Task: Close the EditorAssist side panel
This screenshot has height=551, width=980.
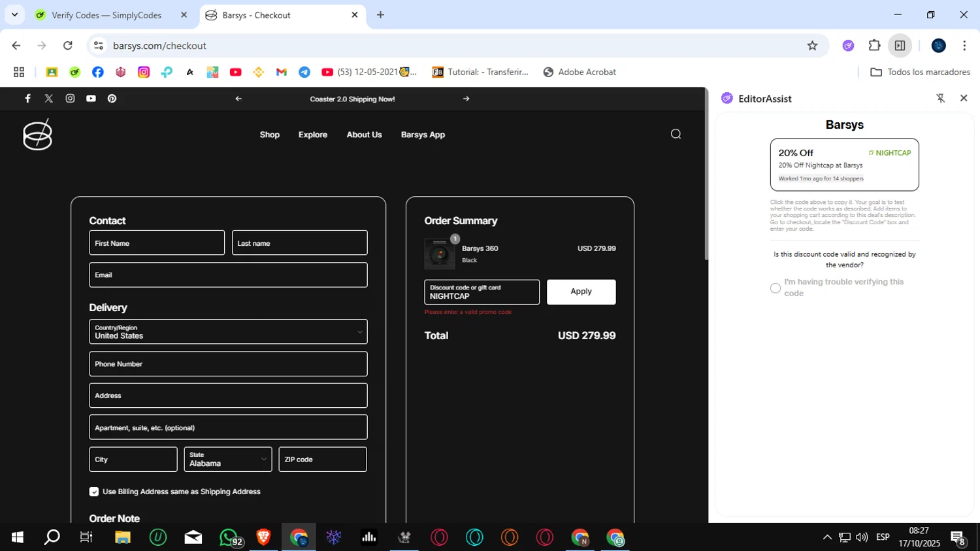Action: pos(964,98)
